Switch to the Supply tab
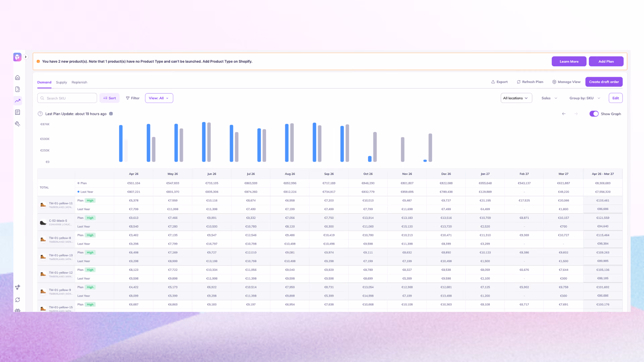644x362 pixels. click(x=61, y=82)
